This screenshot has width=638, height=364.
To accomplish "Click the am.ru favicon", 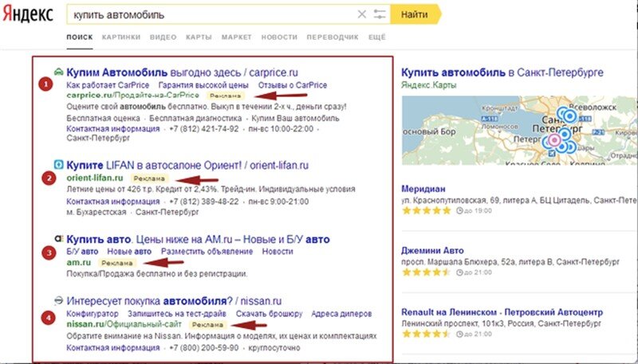I will pyautogui.click(x=59, y=238).
